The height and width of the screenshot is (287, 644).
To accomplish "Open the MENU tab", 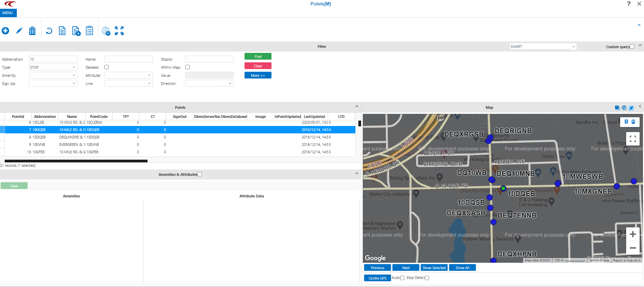I will pos(8,13).
